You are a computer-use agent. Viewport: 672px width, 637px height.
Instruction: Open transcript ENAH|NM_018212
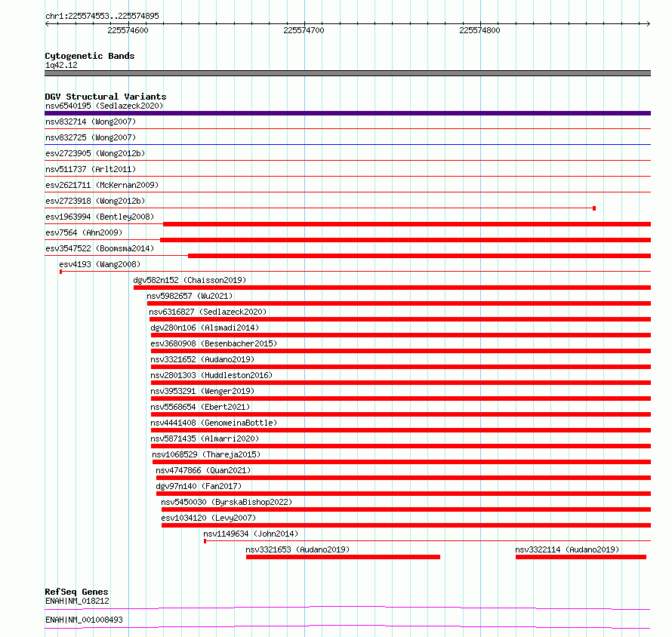(77, 601)
